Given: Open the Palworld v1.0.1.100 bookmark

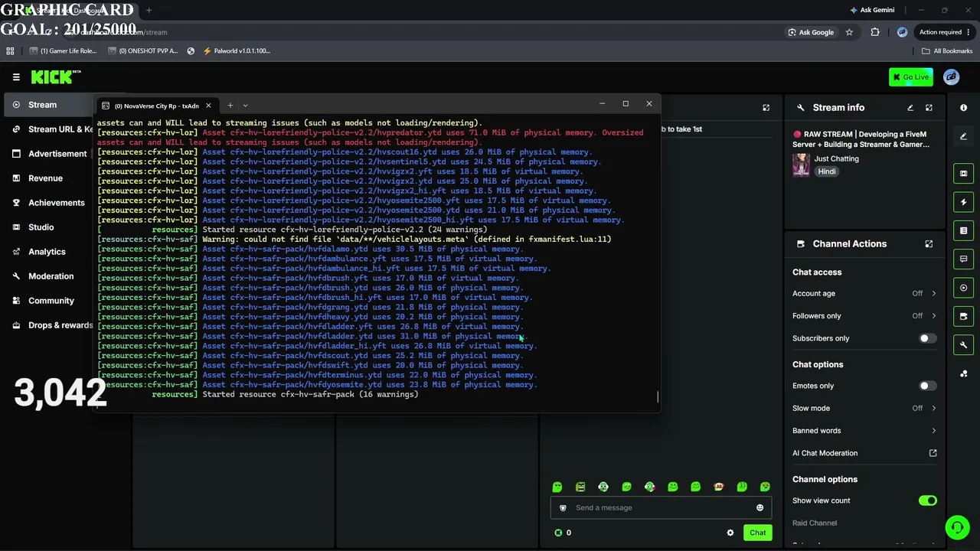Looking at the screenshot, I should coord(237,51).
